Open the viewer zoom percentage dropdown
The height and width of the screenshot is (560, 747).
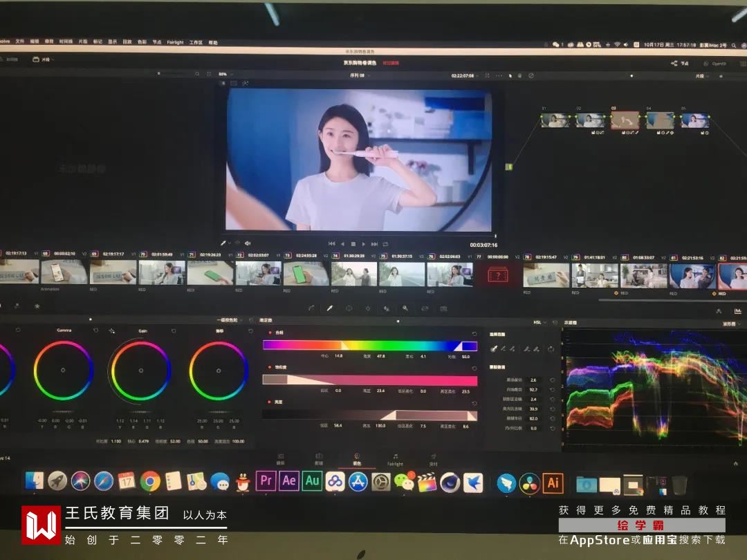[225, 74]
